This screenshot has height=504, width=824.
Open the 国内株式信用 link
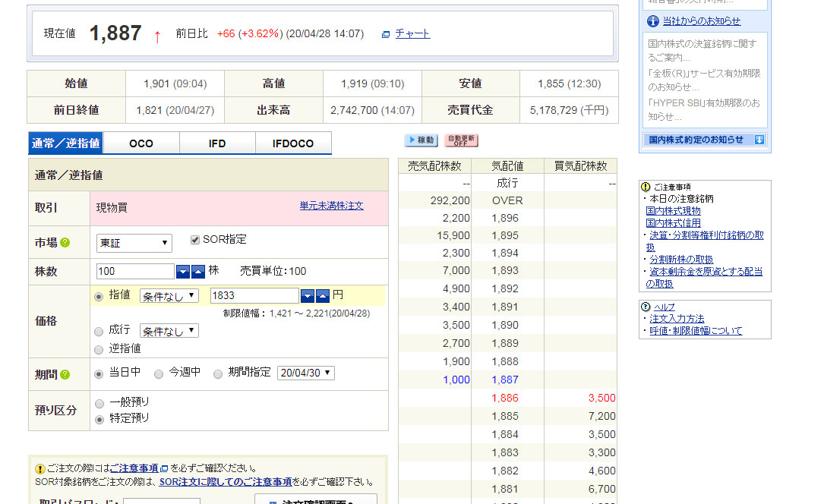(673, 222)
